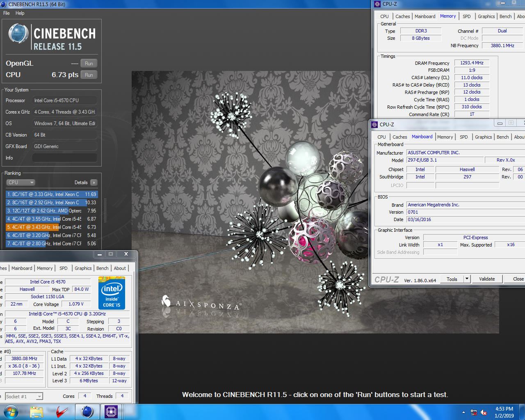Image resolution: width=525 pixels, height=420 pixels.
Task: Open Windows Explorer folder in taskbar
Action: pos(37,412)
